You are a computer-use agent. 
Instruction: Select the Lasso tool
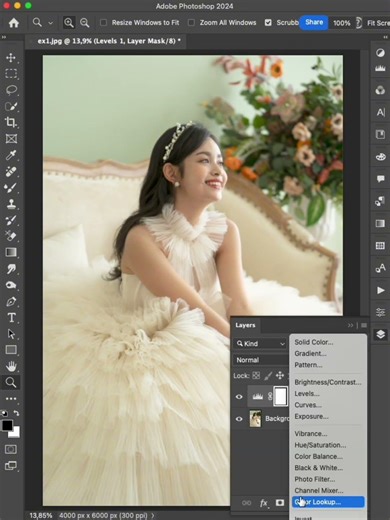click(x=11, y=90)
